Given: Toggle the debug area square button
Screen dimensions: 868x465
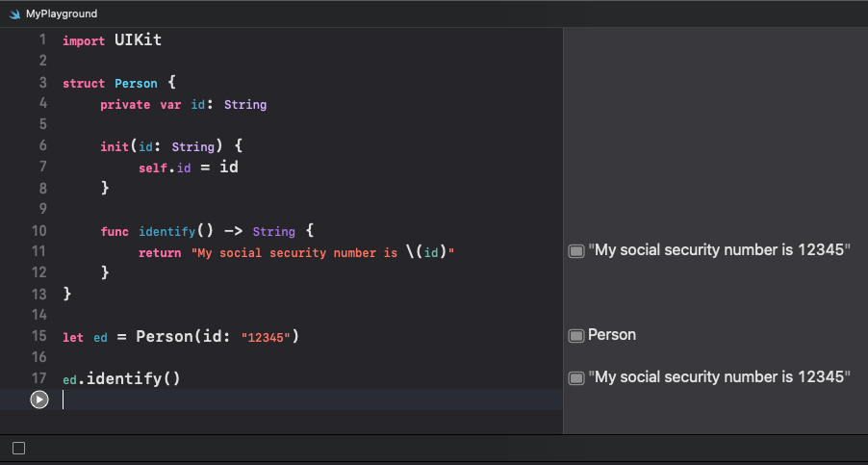Looking at the screenshot, I should [x=19, y=449].
